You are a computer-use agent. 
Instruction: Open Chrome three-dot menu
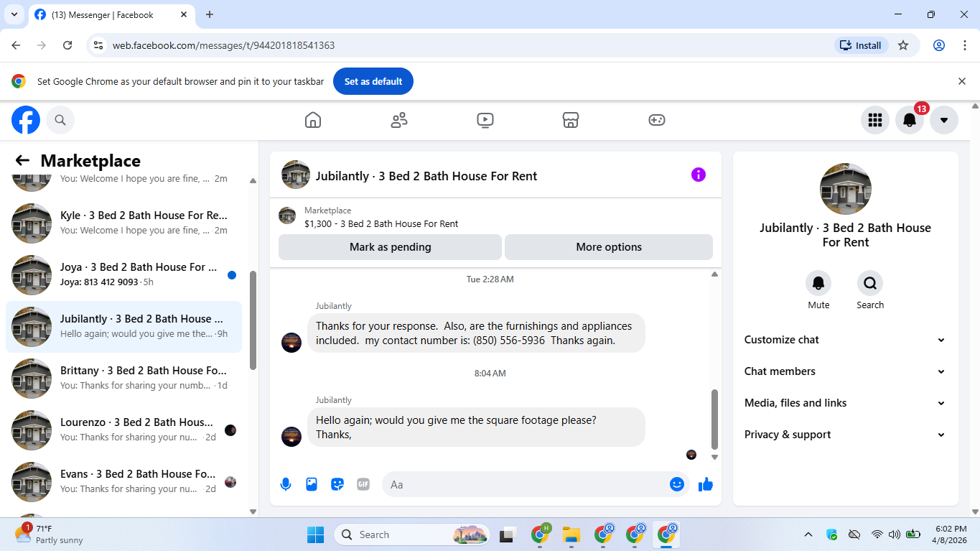965,45
